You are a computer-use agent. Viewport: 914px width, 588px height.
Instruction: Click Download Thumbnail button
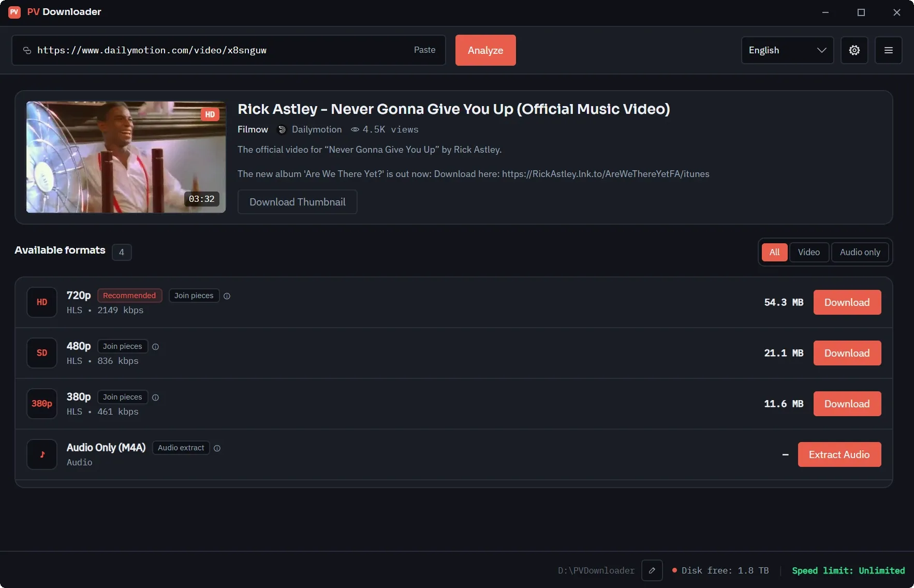pyautogui.click(x=298, y=202)
